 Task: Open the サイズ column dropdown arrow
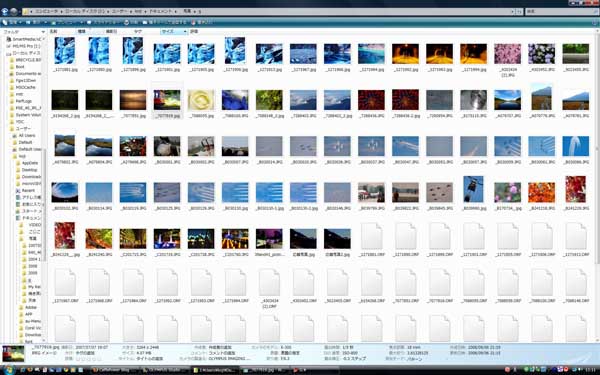[185, 31]
